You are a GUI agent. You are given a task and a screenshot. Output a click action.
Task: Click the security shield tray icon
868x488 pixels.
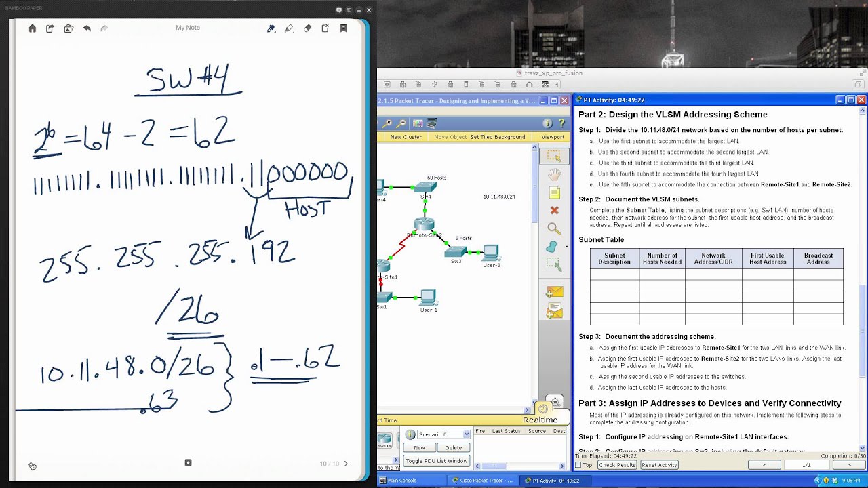click(x=827, y=481)
